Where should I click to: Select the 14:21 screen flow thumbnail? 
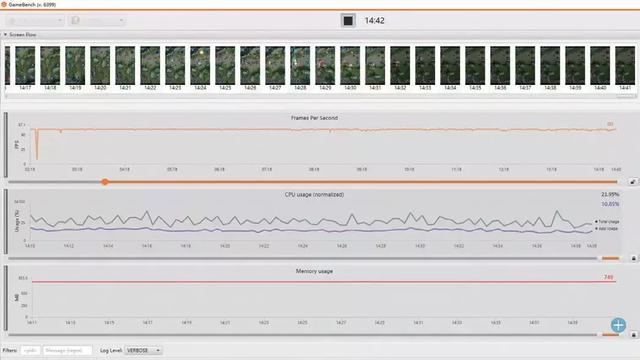125,65
